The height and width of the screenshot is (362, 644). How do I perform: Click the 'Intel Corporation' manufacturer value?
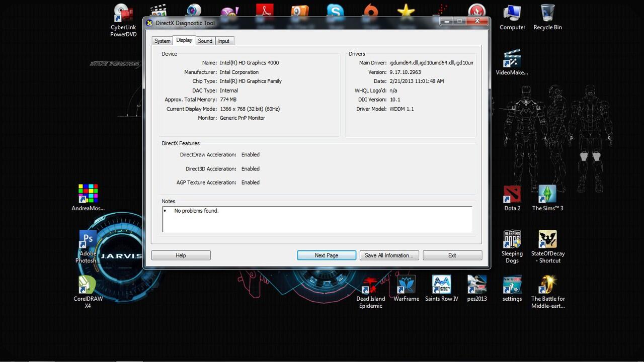239,72
